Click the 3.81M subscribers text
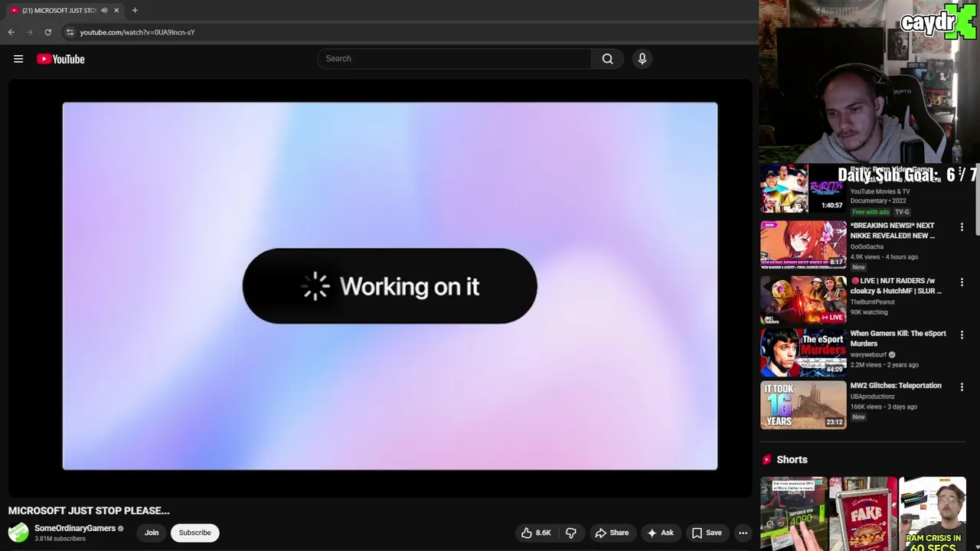 point(60,539)
